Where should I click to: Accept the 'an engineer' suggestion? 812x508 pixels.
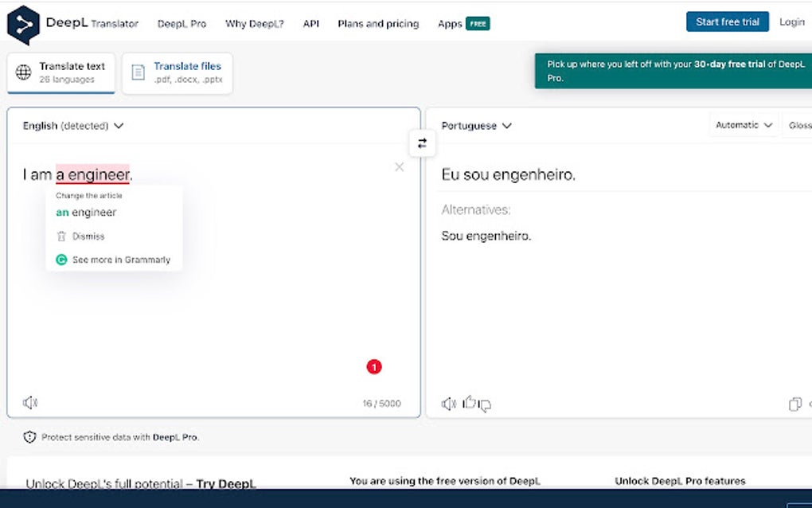[x=86, y=213]
